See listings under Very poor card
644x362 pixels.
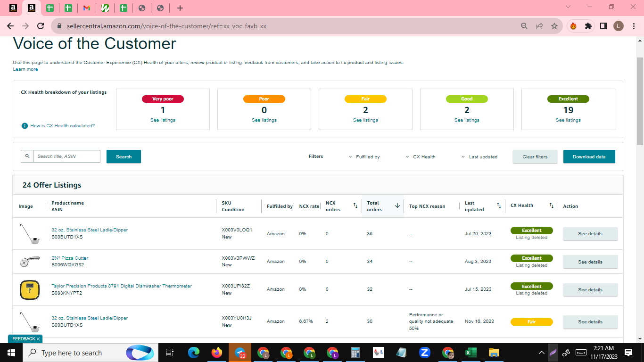162,120
